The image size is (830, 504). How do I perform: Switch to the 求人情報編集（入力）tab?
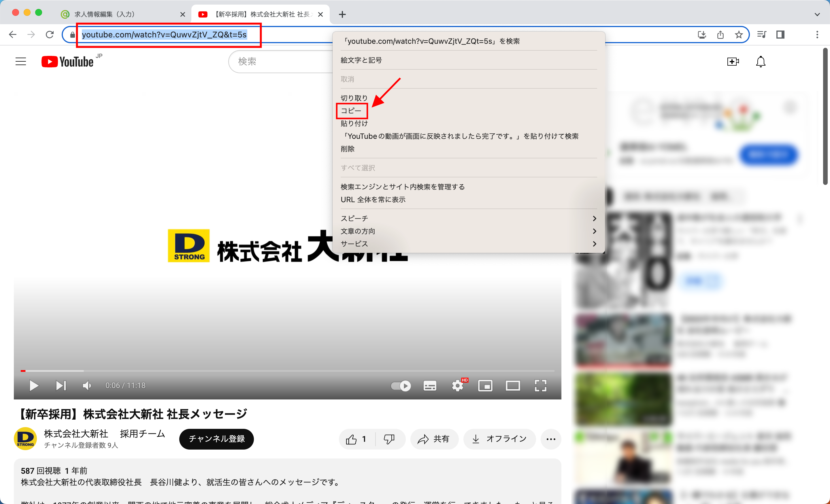click(x=123, y=14)
